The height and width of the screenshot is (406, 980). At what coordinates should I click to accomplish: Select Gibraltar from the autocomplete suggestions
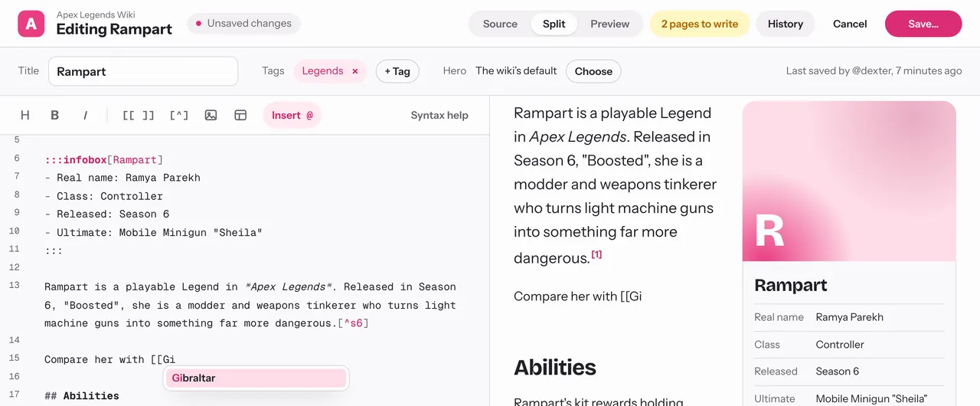tap(256, 378)
